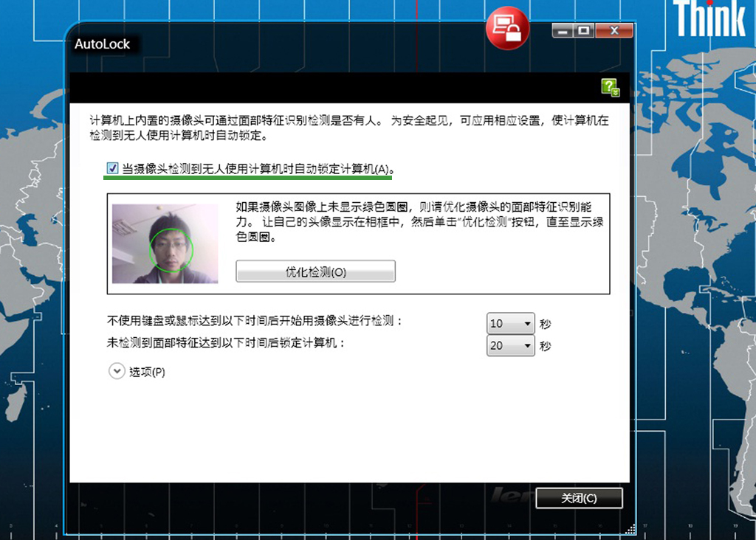This screenshot has width=756, height=540.
Task: Minimize the AutoLock window
Action: (562, 31)
